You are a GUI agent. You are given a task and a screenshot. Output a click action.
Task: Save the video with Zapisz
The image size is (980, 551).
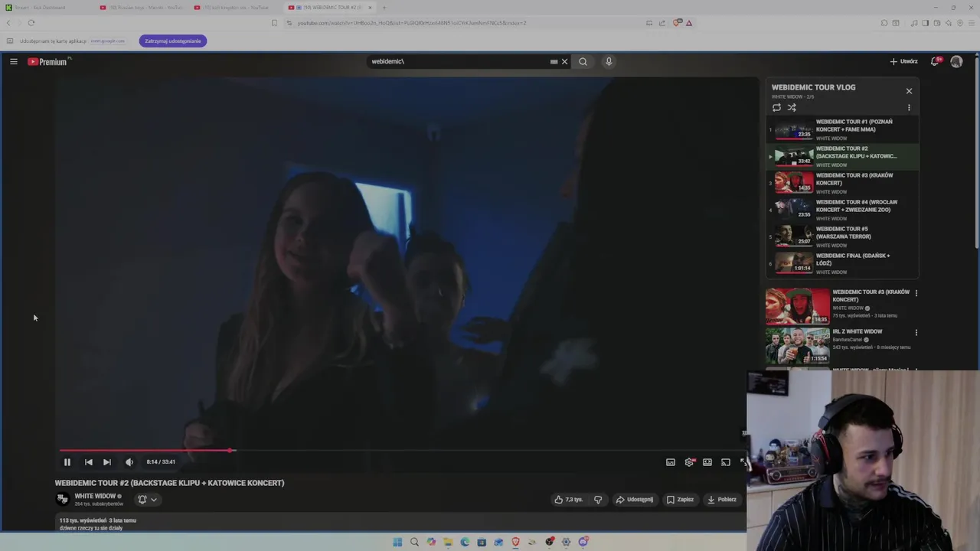pyautogui.click(x=680, y=499)
